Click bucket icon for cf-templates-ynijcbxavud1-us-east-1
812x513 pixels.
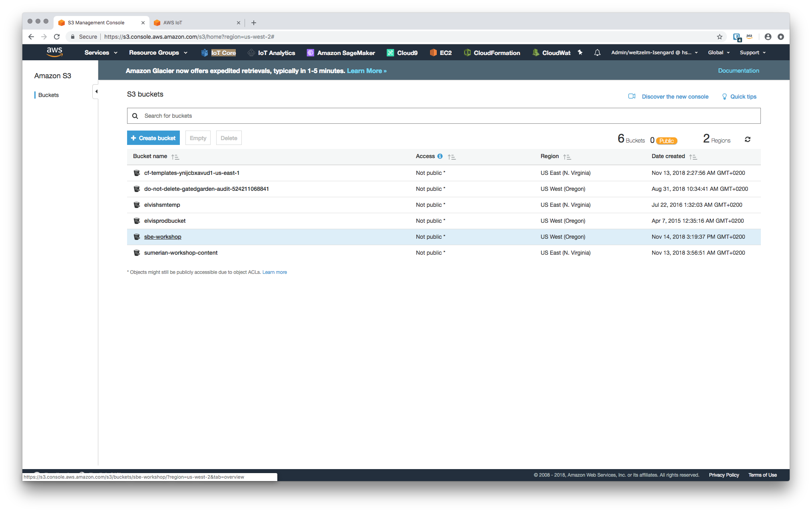tap(137, 173)
